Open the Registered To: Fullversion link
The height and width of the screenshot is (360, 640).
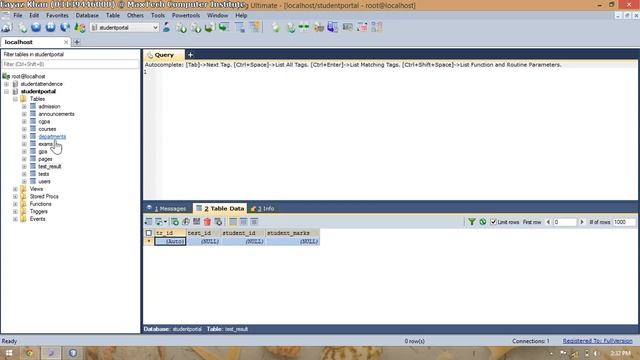(597, 341)
